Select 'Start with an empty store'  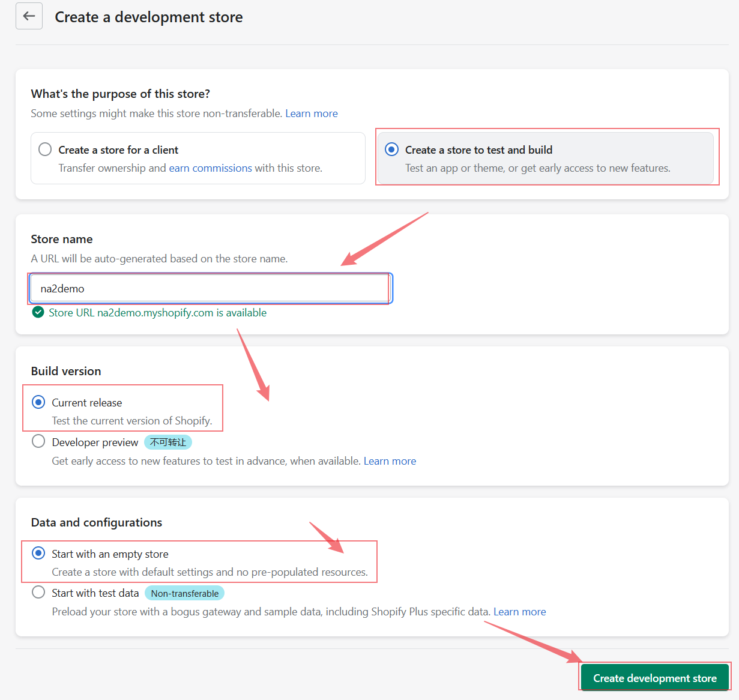coord(38,554)
